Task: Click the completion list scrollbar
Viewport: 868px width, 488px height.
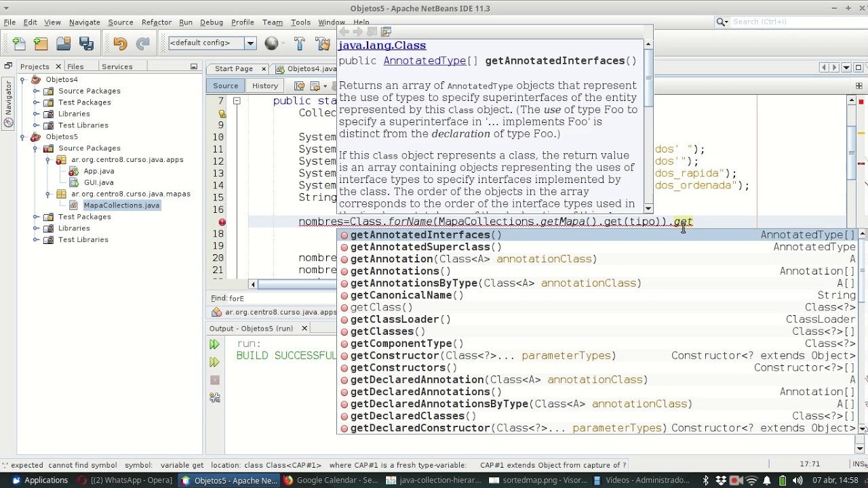Action: tap(862, 331)
